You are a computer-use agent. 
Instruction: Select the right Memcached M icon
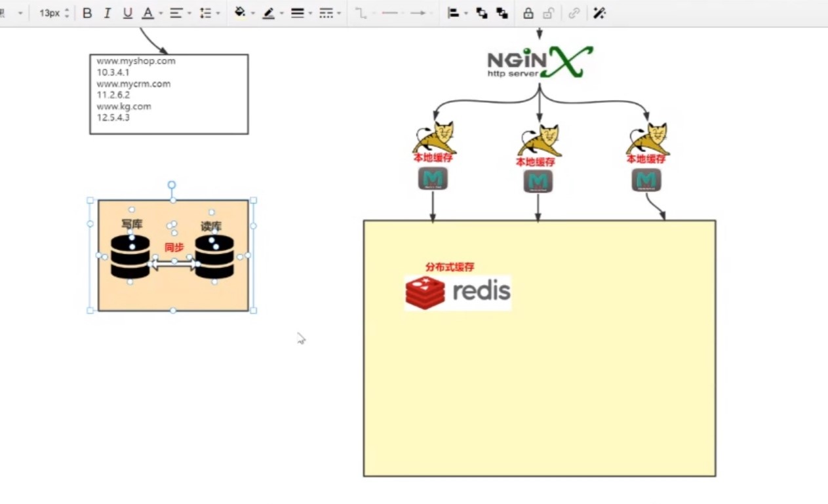pyautogui.click(x=646, y=180)
